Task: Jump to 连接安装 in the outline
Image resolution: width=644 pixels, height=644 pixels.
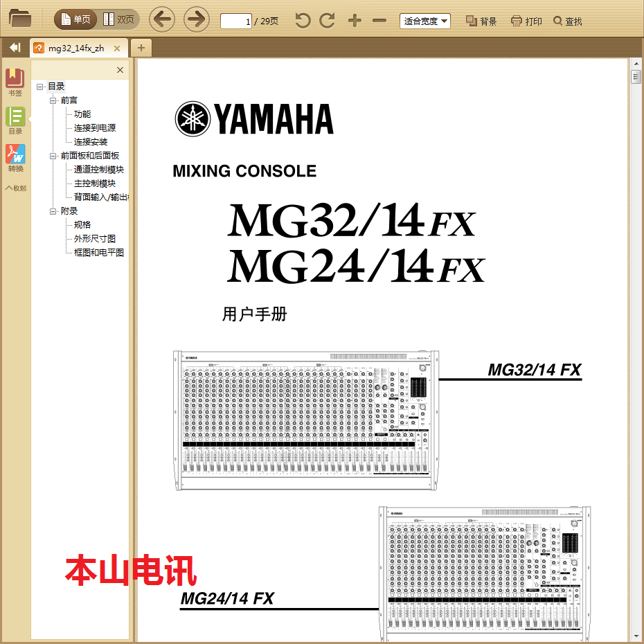Action: point(91,142)
